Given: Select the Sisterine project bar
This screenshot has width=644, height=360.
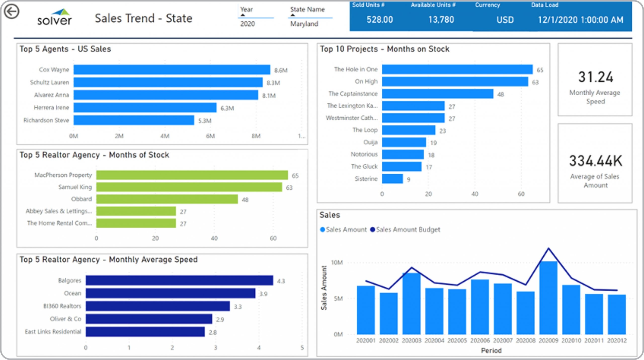Looking at the screenshot, I should [x=392, y=179].
